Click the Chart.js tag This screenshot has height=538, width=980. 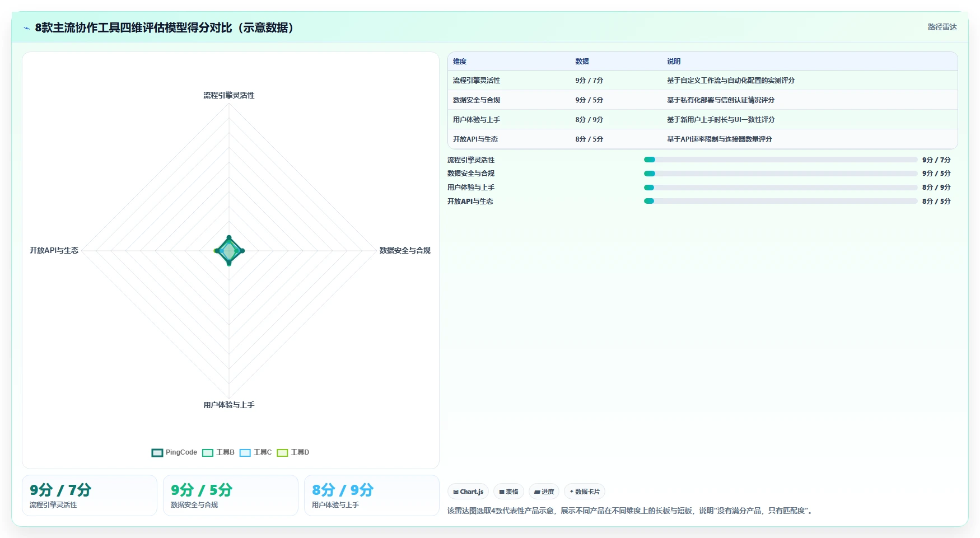point(468,492)
